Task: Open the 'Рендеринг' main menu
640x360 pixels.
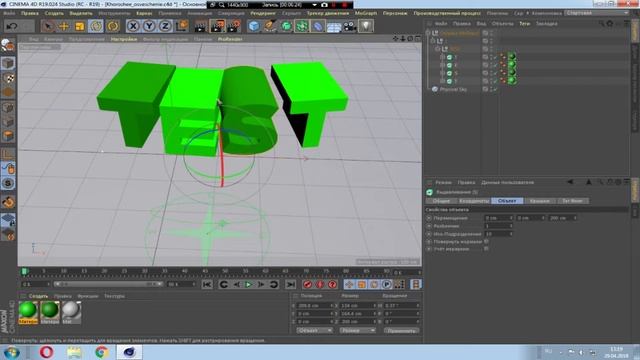Action: [262, 13]
